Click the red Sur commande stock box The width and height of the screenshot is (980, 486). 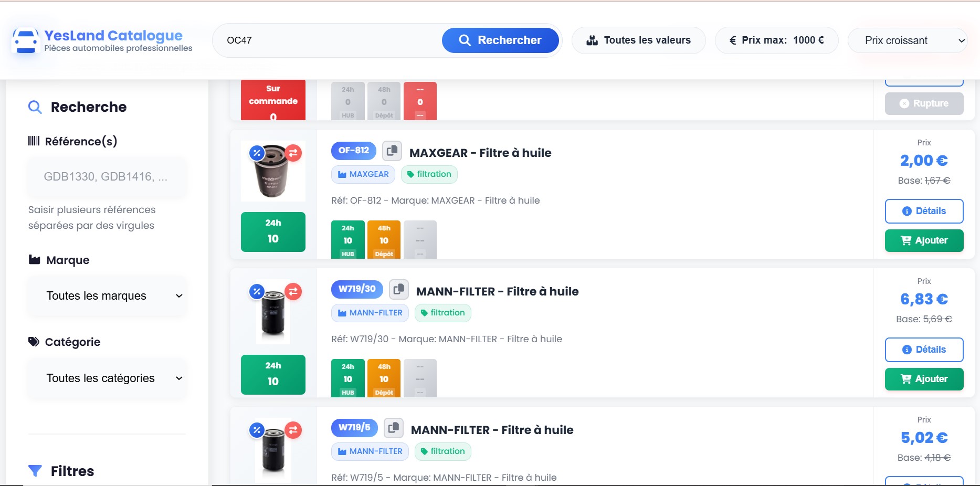click(273, 100)
